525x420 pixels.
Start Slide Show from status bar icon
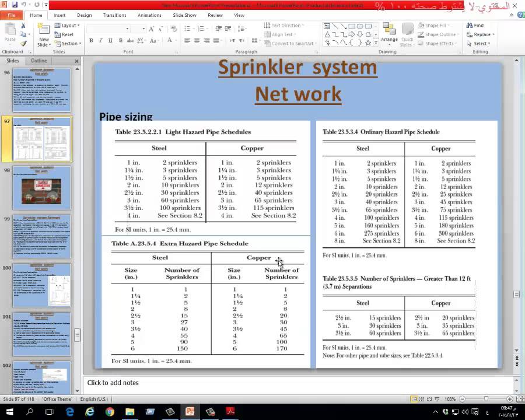[437, 399]
